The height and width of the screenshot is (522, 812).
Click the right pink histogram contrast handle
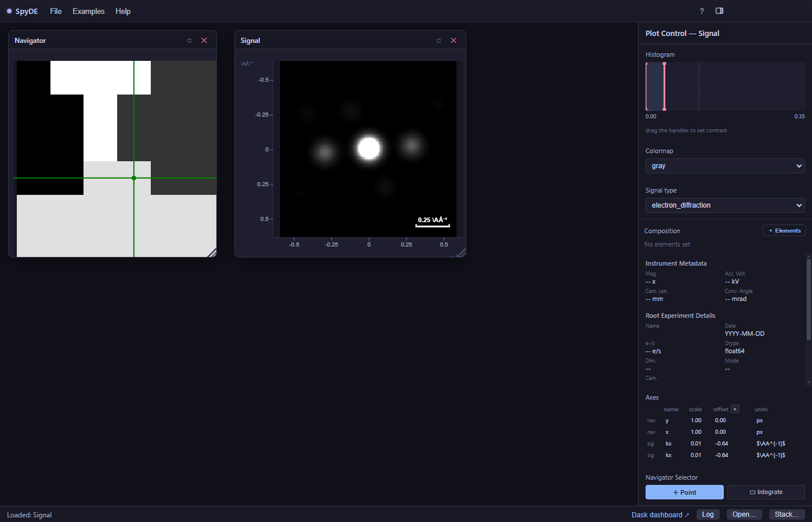click(664, 86)
